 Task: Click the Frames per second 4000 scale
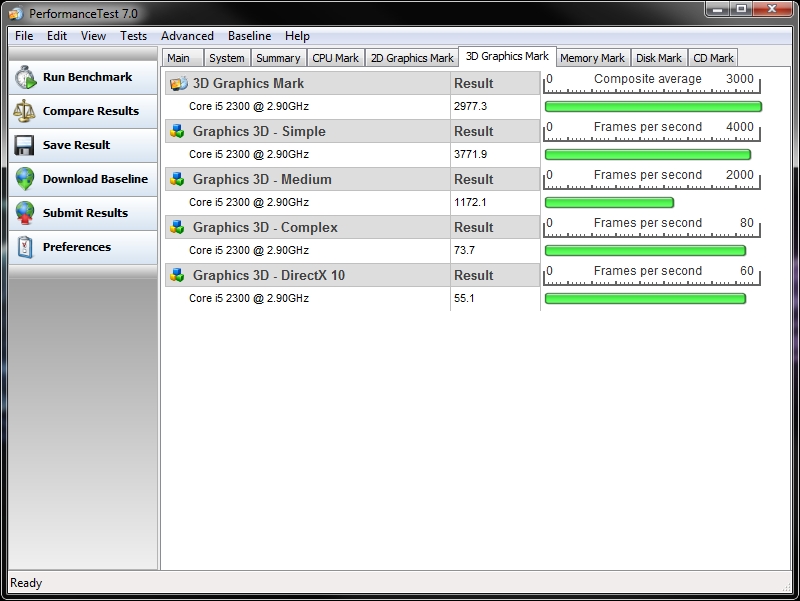(x=652, y=131)
